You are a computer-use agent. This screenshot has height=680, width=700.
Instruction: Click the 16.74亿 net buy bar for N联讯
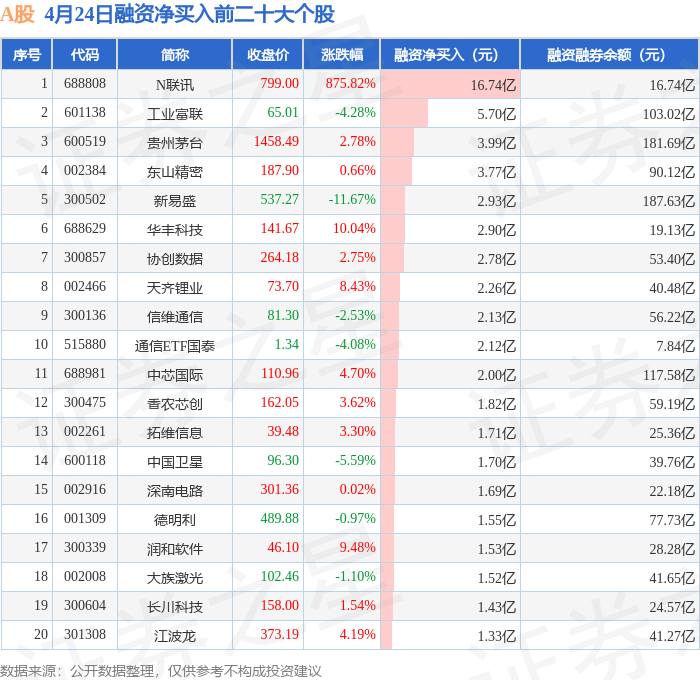click(450, 84)
